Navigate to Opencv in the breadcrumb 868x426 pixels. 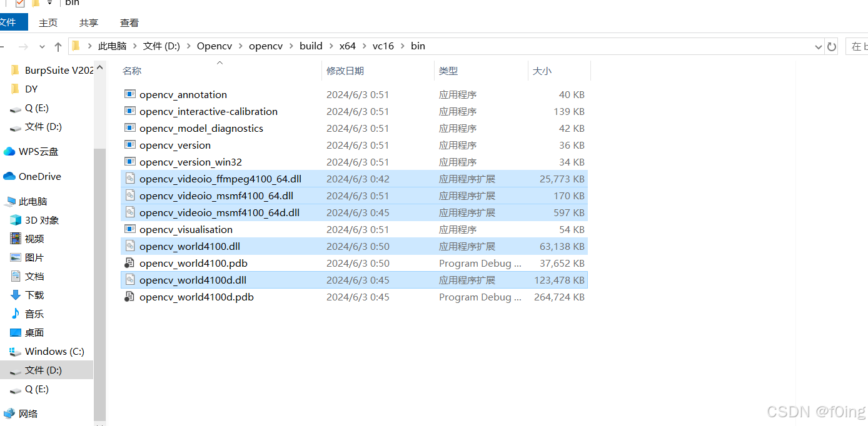214,46
